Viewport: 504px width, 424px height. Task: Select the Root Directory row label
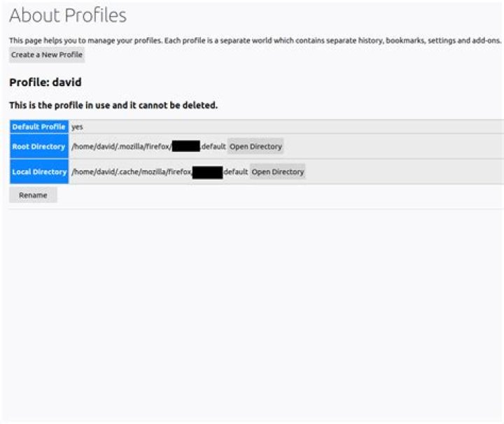[39, 146]
